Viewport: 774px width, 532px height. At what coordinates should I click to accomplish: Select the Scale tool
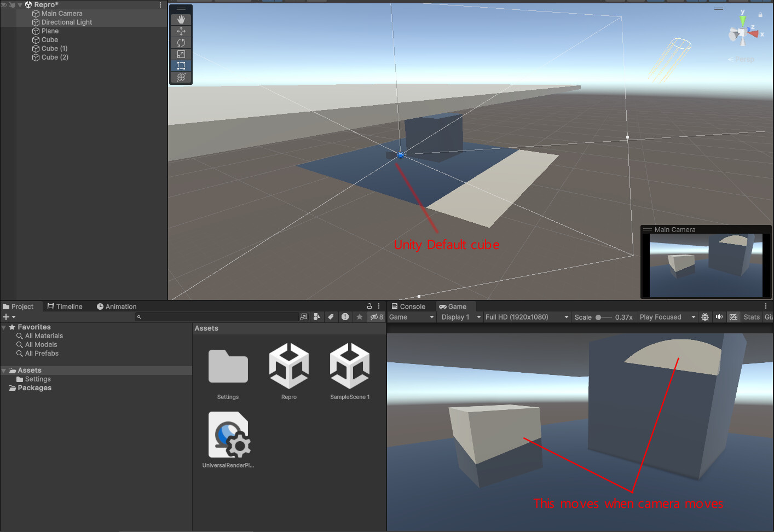click(x=181, y=54)
